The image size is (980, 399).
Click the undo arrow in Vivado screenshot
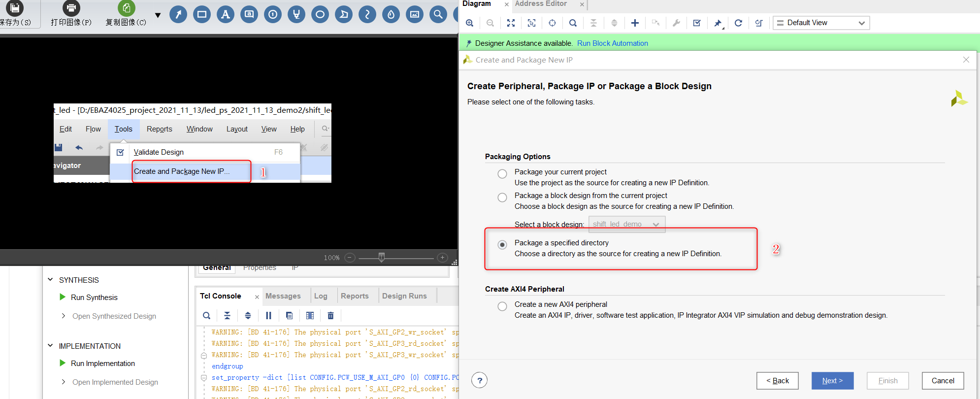click(x=79, y=147)
